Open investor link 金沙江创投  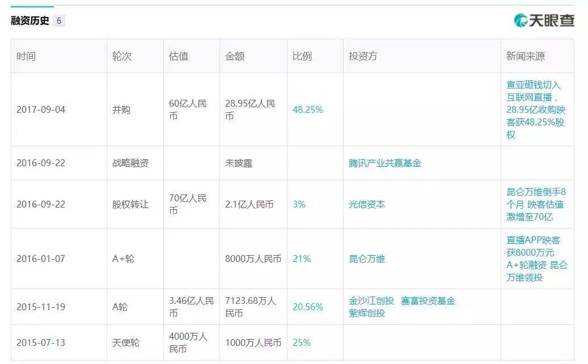coord(371,300)
